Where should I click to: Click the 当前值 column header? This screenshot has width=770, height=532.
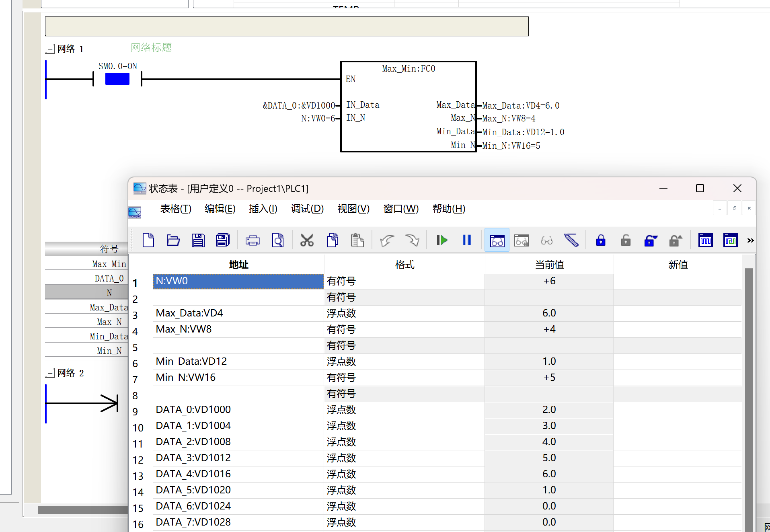549,264
